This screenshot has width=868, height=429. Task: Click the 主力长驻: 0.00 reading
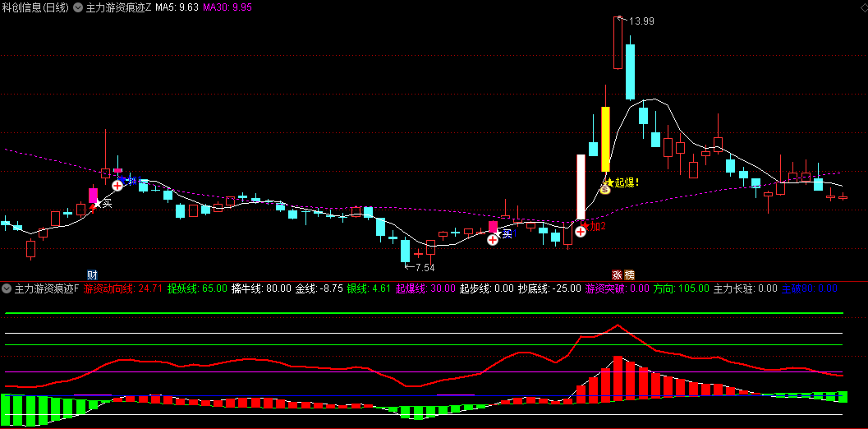coord(745,288)
